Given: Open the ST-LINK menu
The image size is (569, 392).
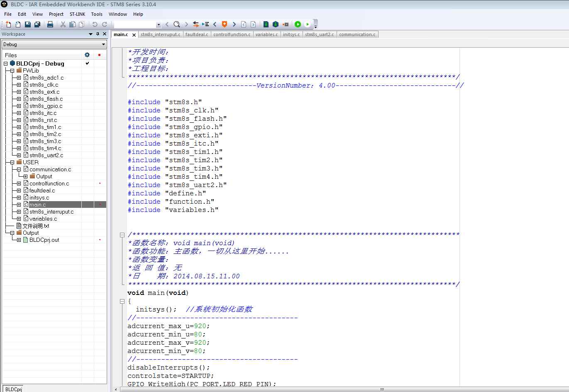Looking at the screenshot, I should [x=77, y=14].
